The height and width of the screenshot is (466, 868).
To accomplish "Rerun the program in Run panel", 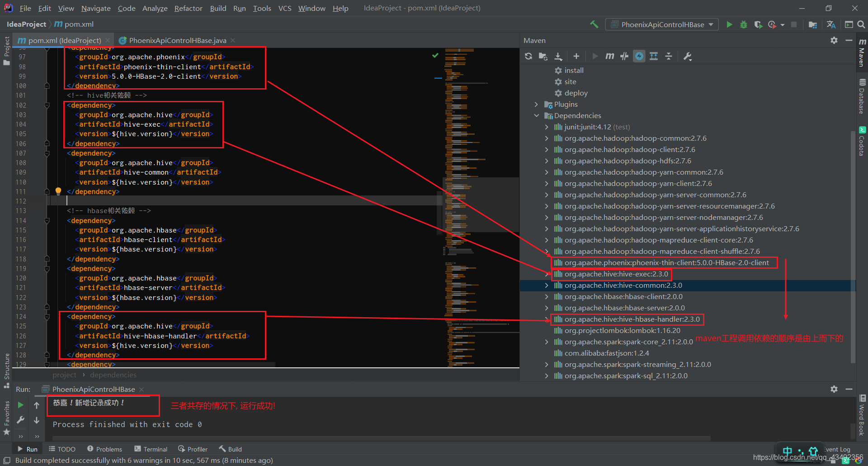I will pyautogui.click(x=20, y=405).
